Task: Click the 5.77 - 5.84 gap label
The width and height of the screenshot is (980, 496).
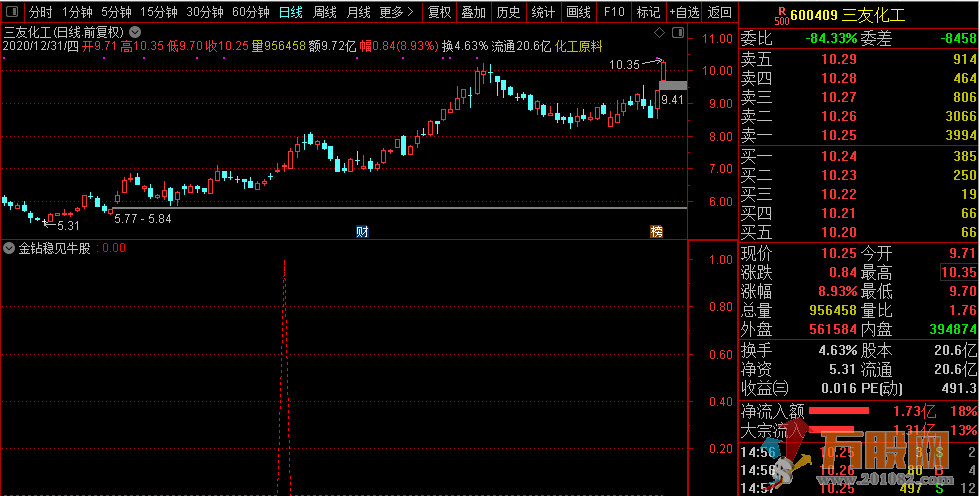Action: pos(142,219)
